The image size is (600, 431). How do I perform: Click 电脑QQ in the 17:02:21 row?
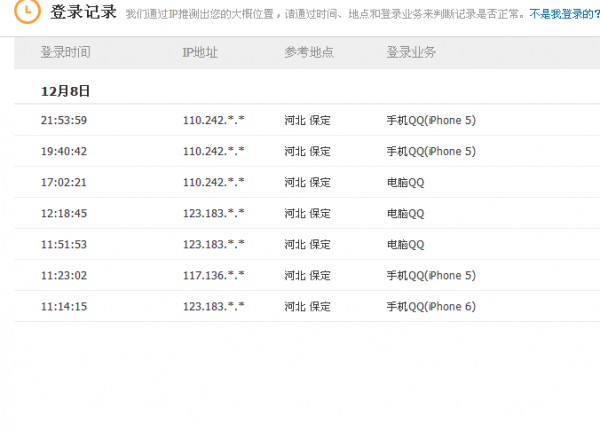point(406,182)
